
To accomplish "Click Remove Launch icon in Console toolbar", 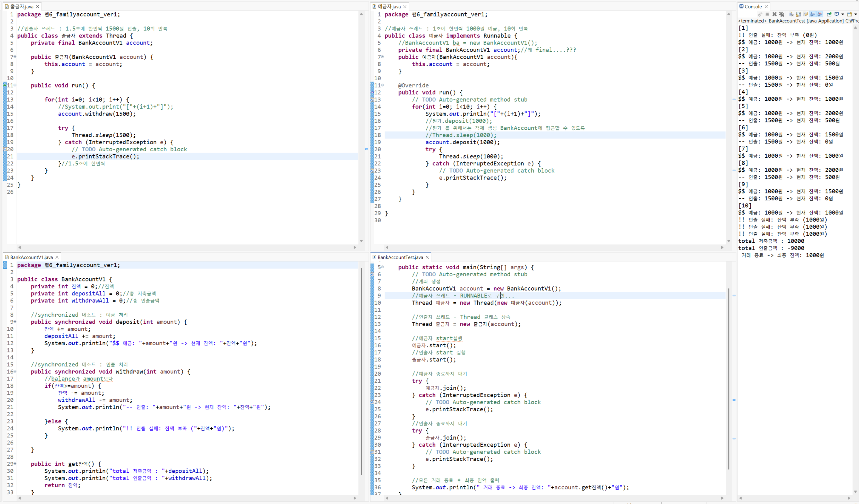I will [x=775, y=14].
